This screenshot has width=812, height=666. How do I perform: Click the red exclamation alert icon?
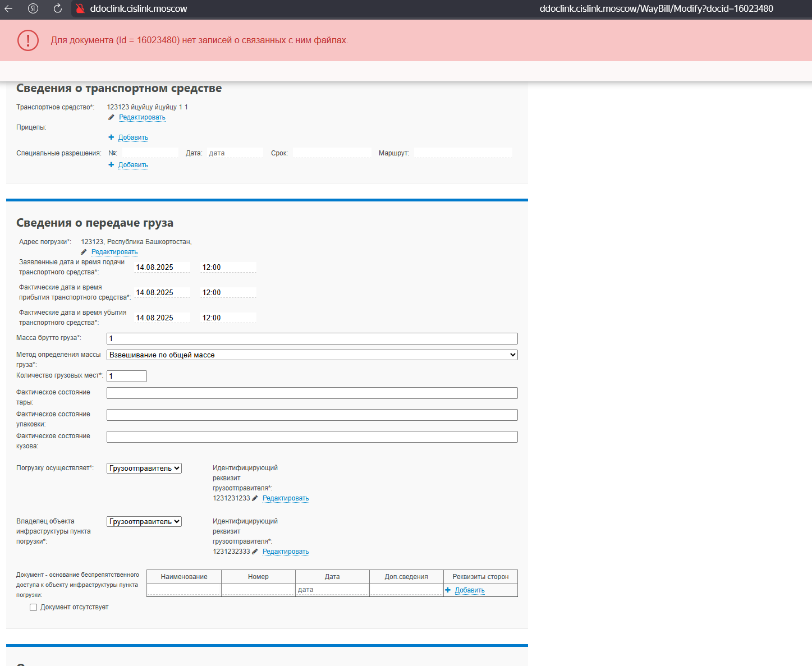pyautogui.click(x=28, y=40)
